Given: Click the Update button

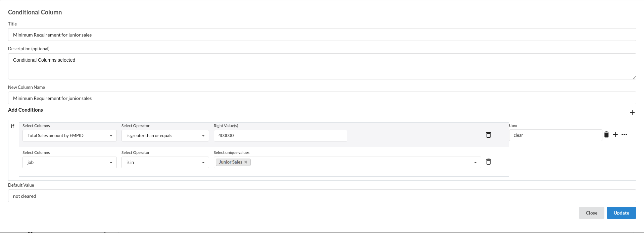Looking at the screenshot, I should pos(621,213).
